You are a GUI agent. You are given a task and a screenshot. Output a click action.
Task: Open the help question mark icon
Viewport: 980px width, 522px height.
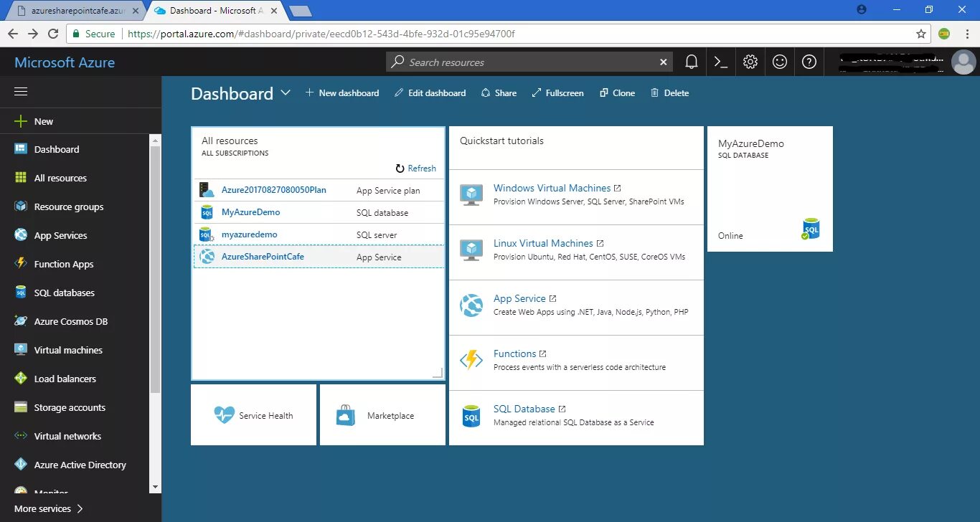[809, 62]
